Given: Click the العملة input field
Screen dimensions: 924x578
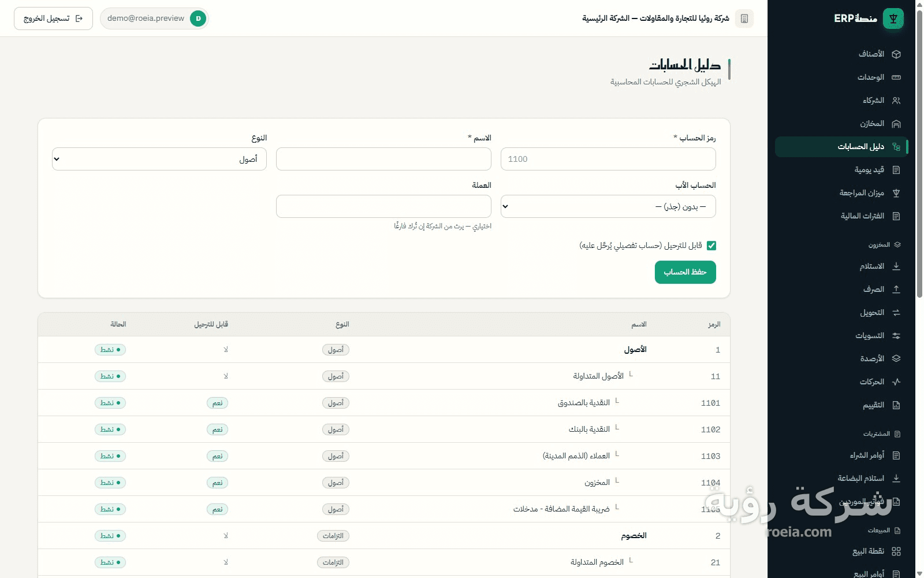Looking at the screenshot, I should 383,206.
